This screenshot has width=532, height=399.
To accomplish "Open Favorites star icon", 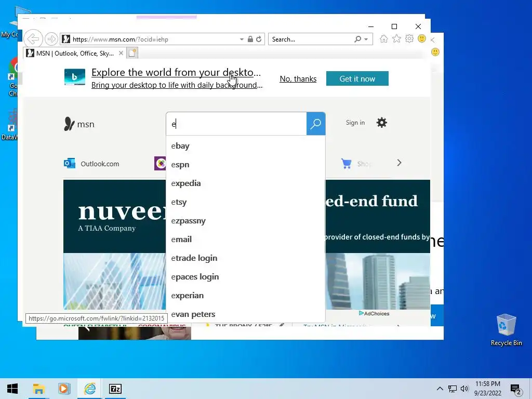I will [396, 38].
